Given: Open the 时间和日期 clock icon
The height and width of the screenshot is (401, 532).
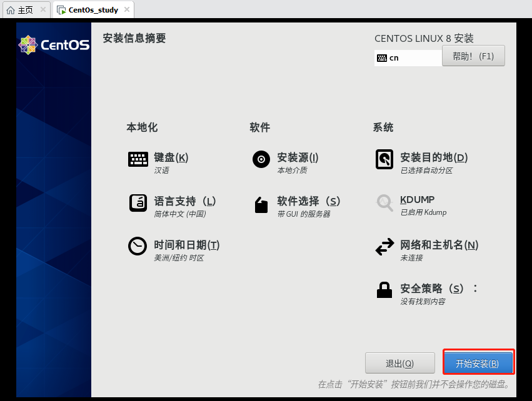Looking at the screenshot, I should click(x=138, y=246).
